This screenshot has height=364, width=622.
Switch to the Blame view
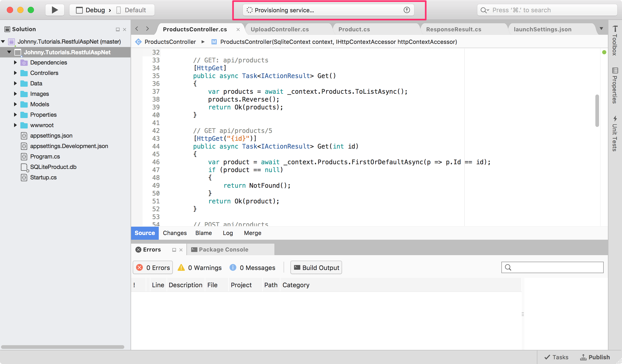click(x=203, y=233)
